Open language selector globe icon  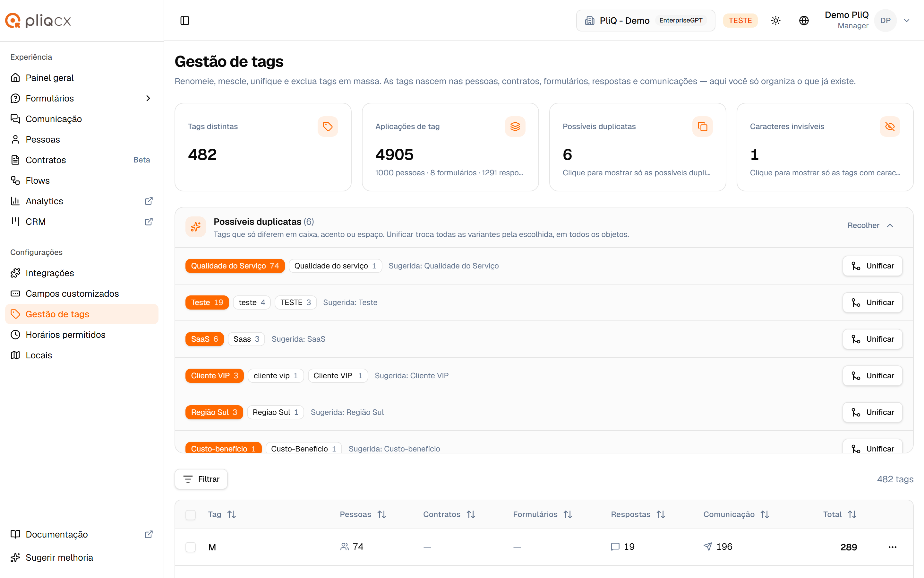804,21
